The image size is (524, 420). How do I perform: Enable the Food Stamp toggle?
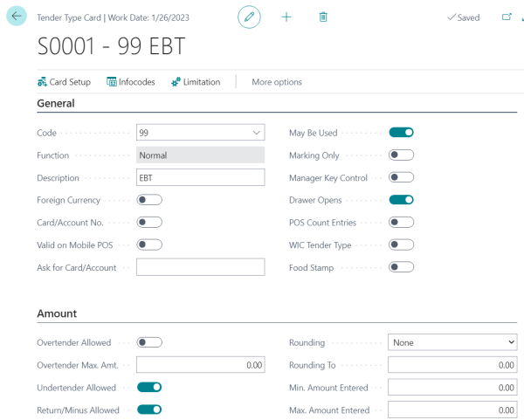(x=402, y=267)
